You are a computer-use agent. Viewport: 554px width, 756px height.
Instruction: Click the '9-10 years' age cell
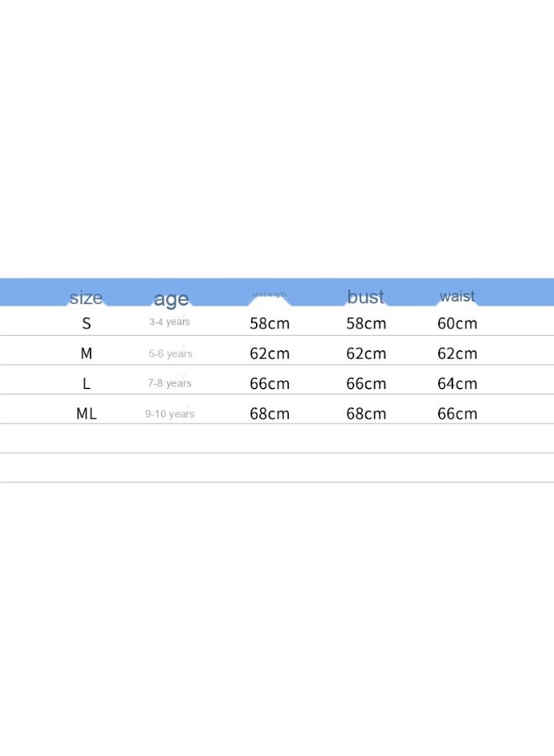[170, 413]
